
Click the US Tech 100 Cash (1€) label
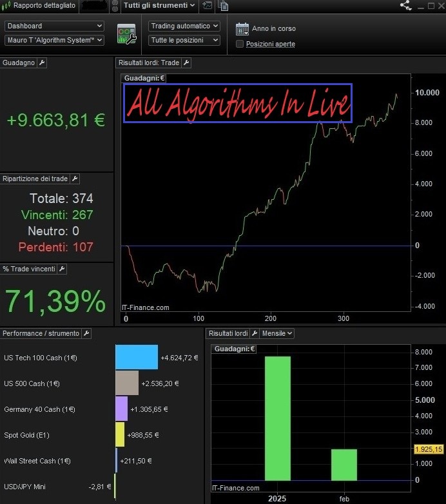[41, 358]
